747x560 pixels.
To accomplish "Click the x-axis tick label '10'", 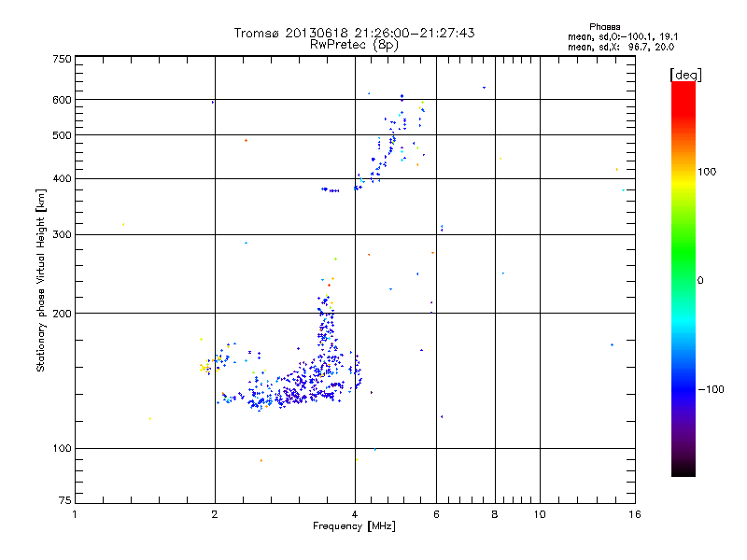I will [x=540, y=514].
